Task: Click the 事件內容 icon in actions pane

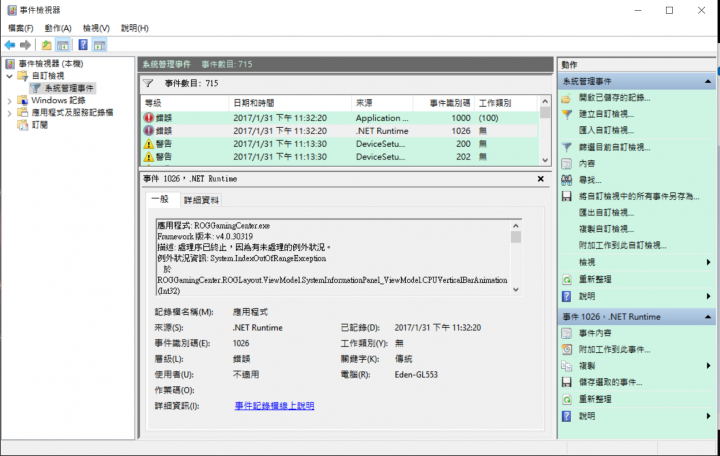Action: tap(567, 333)
